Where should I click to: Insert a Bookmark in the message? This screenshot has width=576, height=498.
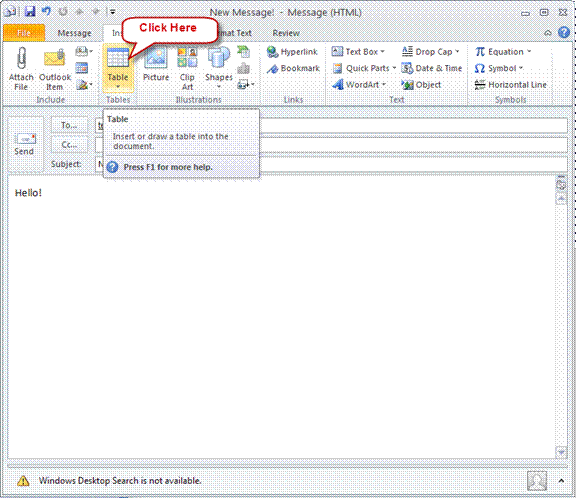pos(293,68)
